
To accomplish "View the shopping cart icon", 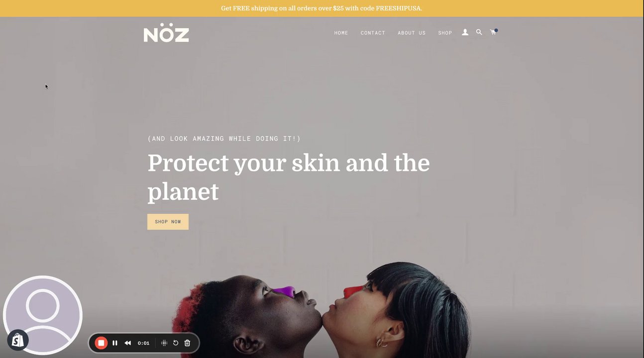I will click(493, 32).
